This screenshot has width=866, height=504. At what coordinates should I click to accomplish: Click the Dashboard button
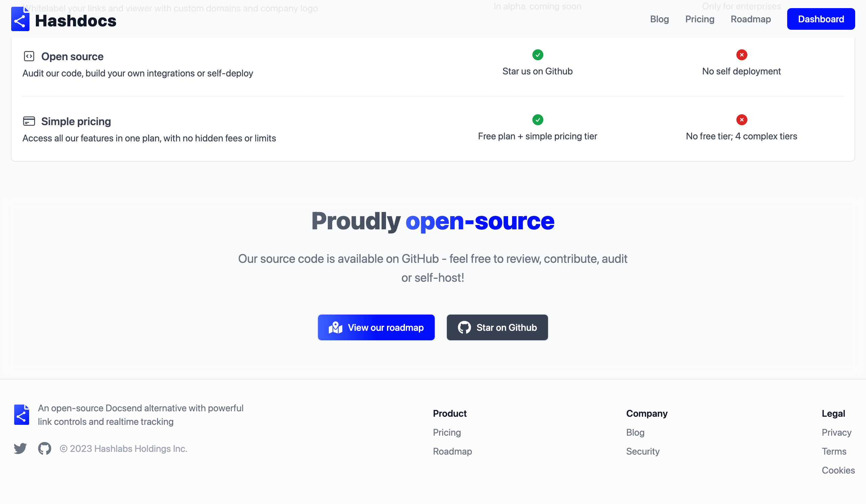[x=821, y=19]
